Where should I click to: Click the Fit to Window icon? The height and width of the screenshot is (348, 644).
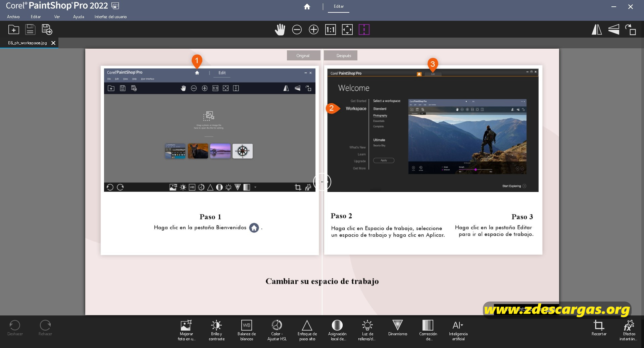[x=347, y=30]
